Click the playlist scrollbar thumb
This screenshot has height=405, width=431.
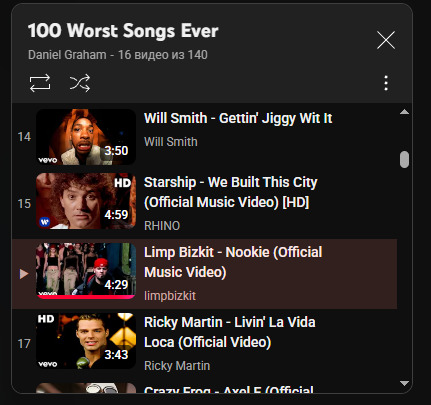(x=404, y=159)
